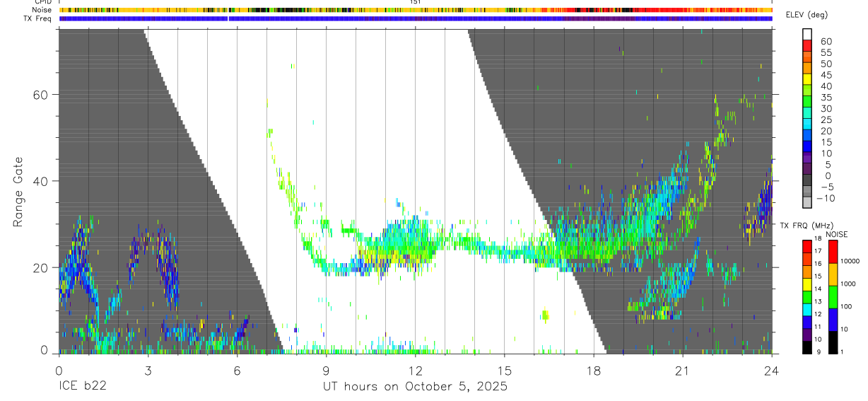Click the ELEV colorbar label 60
868x401 pixels.
point(826,41)
